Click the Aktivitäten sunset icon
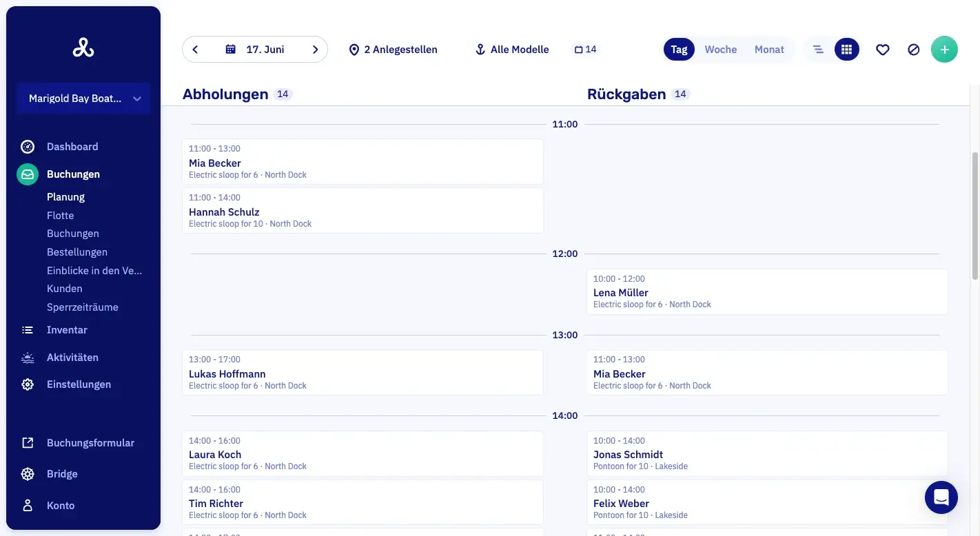This screenshot has width=980, height=536. click(x=28, y=358)
